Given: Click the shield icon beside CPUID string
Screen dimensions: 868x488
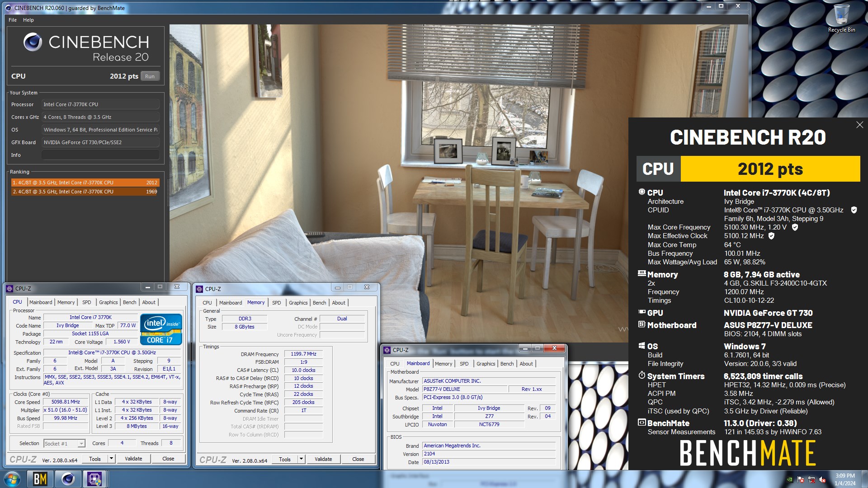Looking at the screenshot, I should pyautogui.click(x=854, y=210).
